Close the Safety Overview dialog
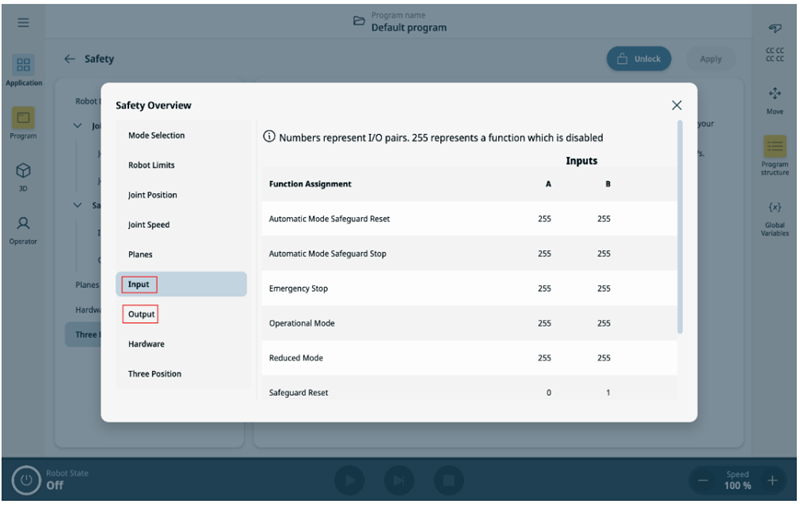 pyautogui.click(x=677, y=105)
